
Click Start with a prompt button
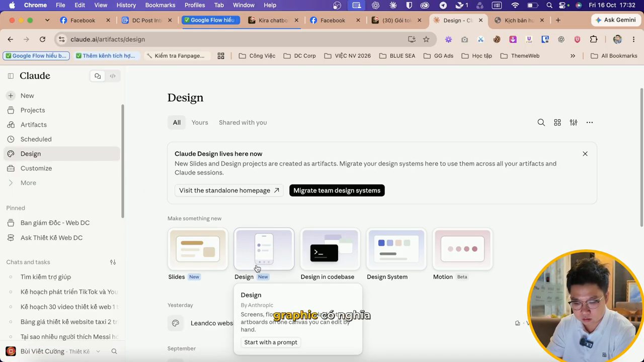[271, 342]
